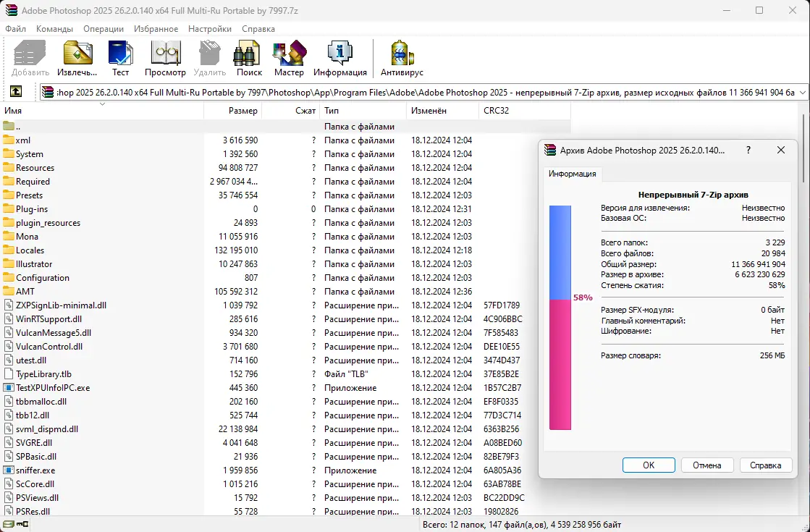Click the archive icon in address bar

[x=48, y=92]
